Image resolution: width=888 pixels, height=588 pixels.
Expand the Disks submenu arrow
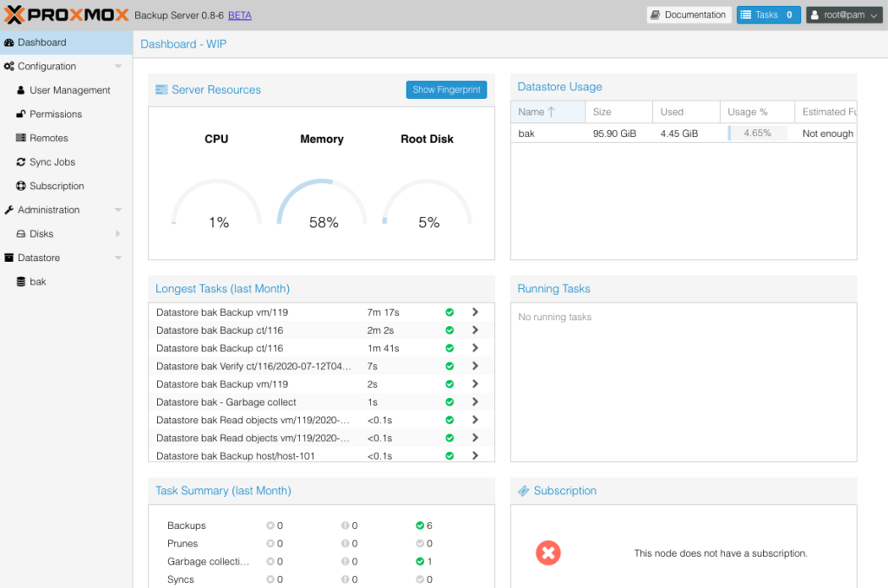[118, 233]
